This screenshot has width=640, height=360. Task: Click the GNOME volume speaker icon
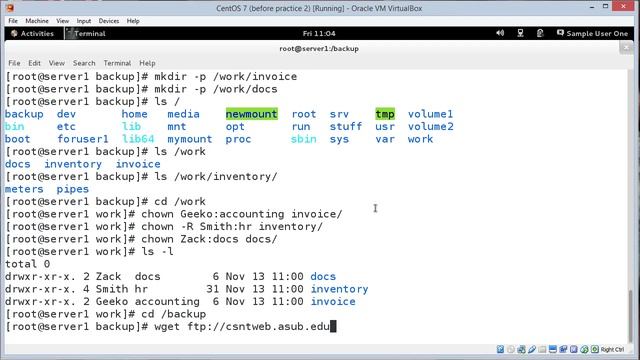(500, 33)
